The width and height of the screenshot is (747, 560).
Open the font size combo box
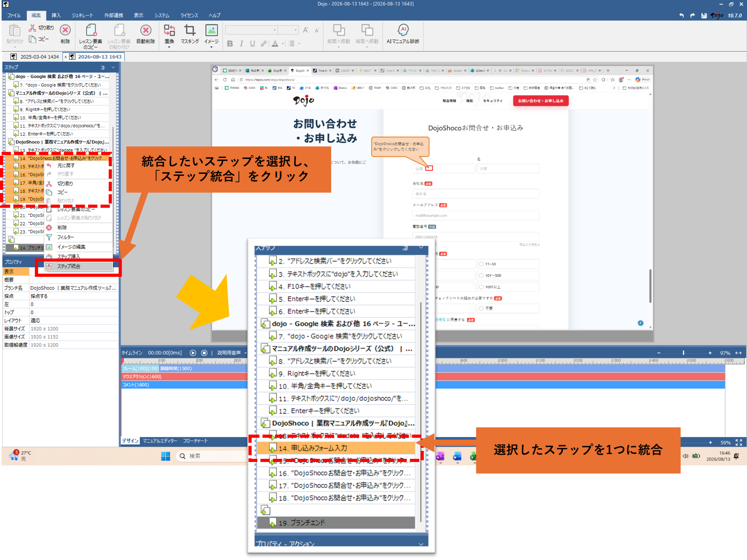[x=288, y=30]
